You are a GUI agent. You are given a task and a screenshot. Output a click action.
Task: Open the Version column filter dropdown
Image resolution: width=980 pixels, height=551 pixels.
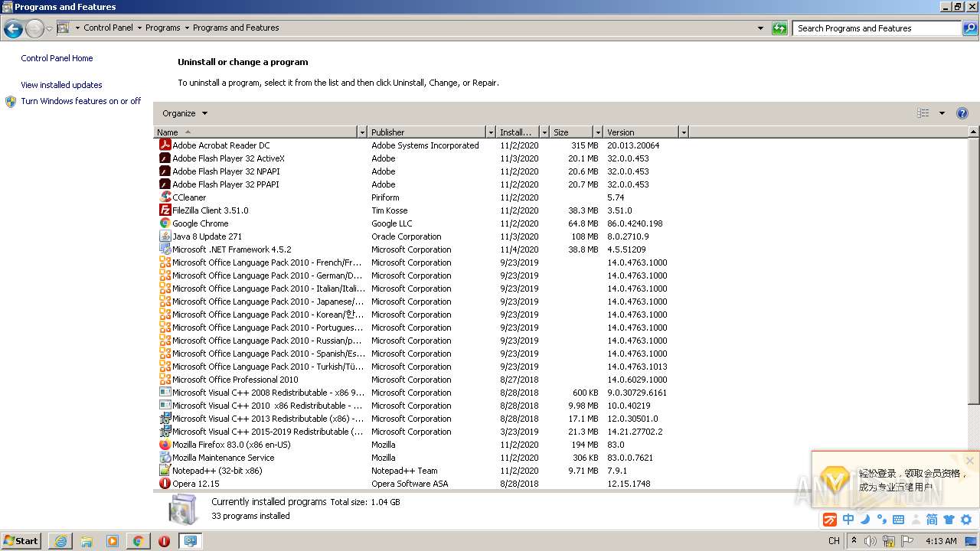684,132
